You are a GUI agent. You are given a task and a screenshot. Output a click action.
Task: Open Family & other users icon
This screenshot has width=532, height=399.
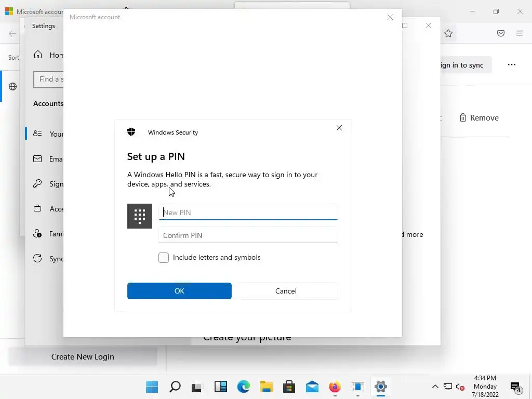37,233
